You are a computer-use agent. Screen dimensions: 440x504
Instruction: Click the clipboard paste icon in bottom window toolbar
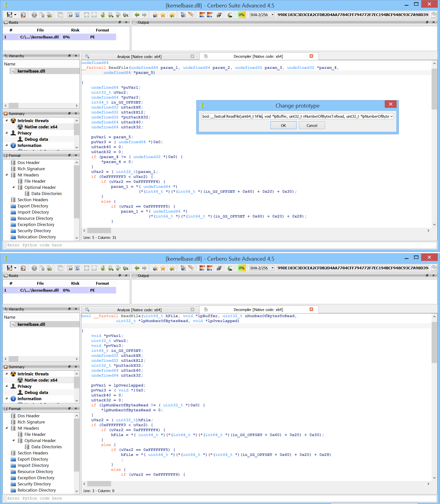pyautogui.click(x=23, y=268)
